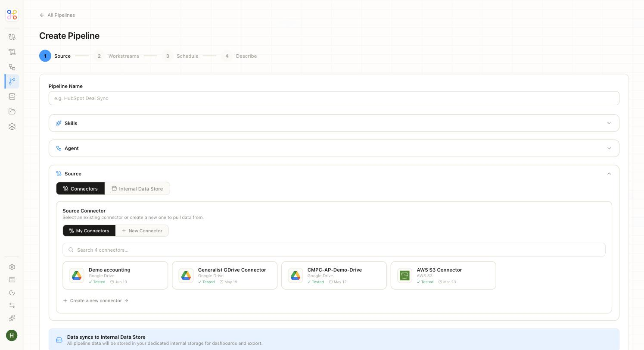Open the keyboard shortcuts icon in the sidebar
Screen dimensions: 644x350
point(12,280)
